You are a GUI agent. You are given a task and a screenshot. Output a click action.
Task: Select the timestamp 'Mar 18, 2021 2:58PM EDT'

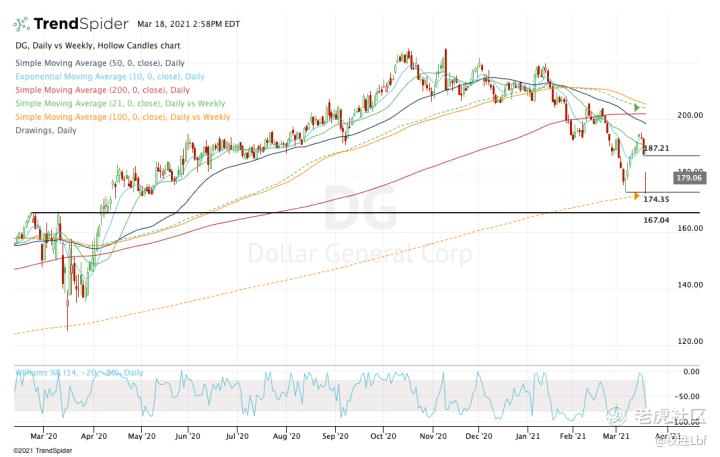[x=188, y=24]
